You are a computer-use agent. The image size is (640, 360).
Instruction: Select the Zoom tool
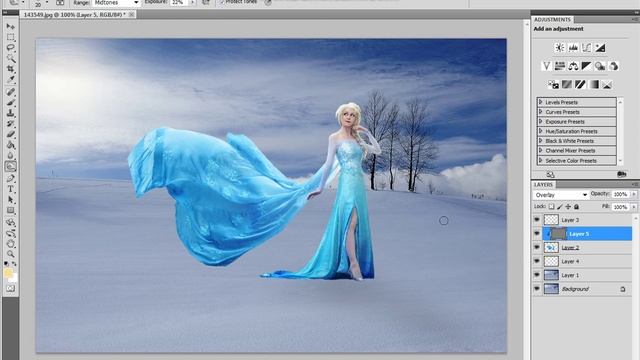click(x=11, y=254)
